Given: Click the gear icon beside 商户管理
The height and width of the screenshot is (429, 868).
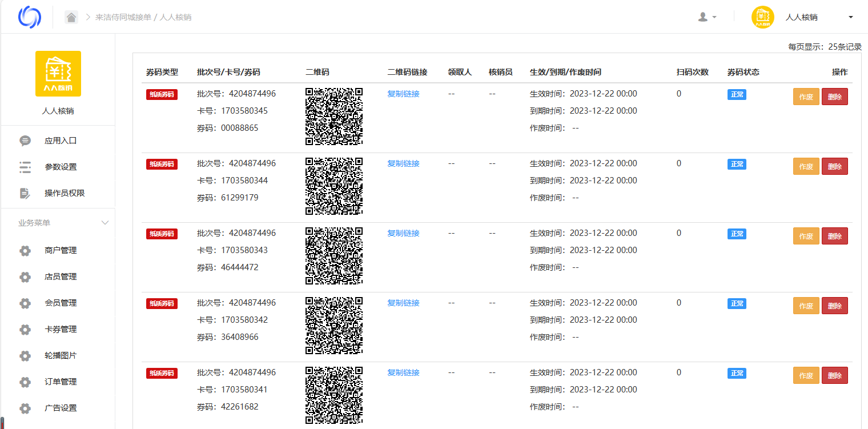Looking at the screenshot, I should 25,250.
